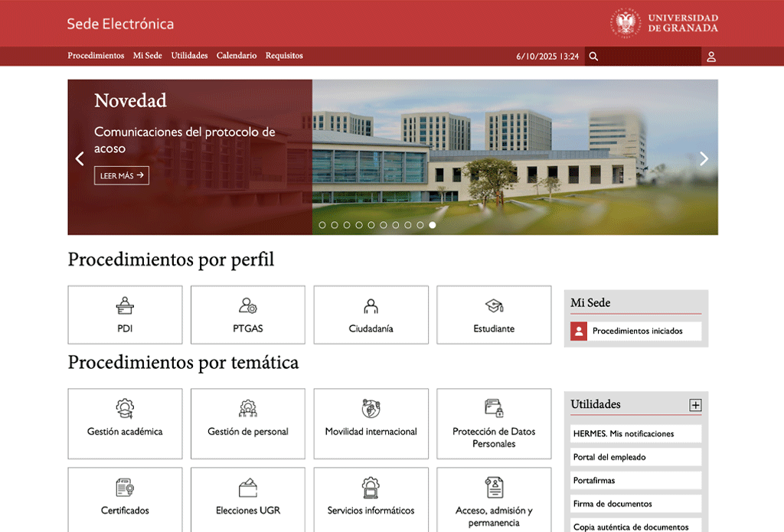The height and width of the screenshot is (532, 784).
Task: Open the Elecciones UGR ballot box icon
Action: pos(247,487)
